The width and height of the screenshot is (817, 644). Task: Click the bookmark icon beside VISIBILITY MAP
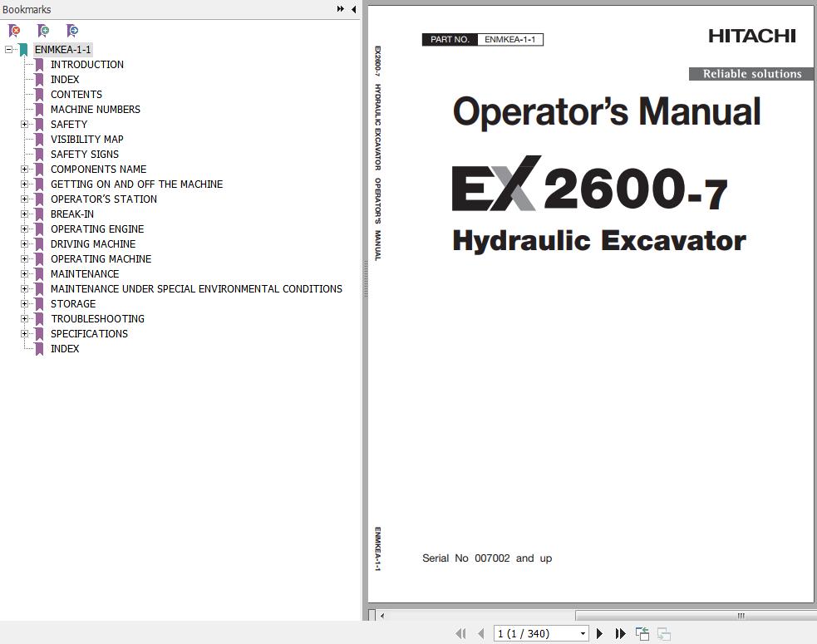tap(39, 140)
